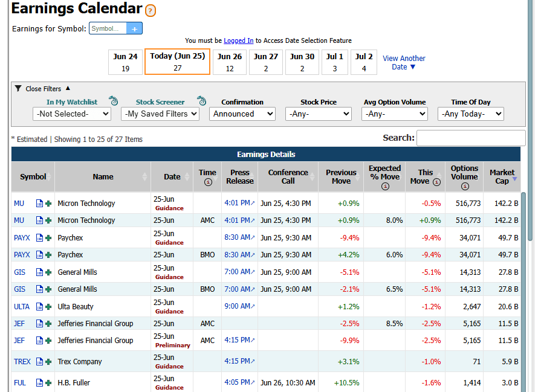
Task: Open GIS symbol link in BMO row
Action: point(19,289)
